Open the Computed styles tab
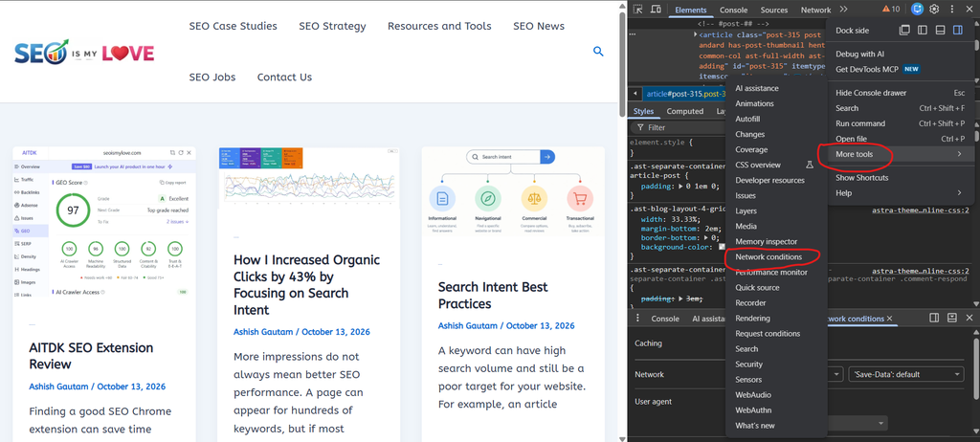980x442 pixels. (x=684, y=111)
